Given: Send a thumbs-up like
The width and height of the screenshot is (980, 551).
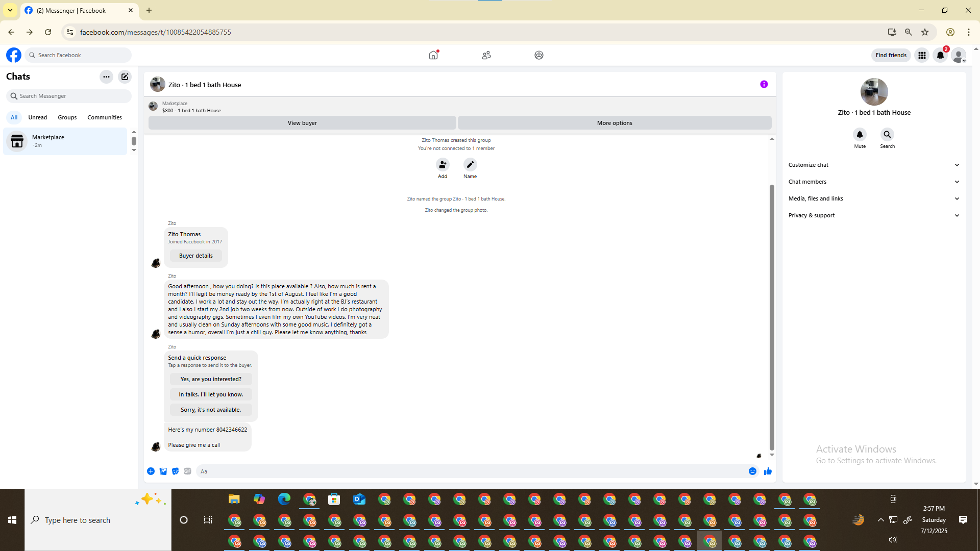Looking at the screenshot, I should pos(768,471).
